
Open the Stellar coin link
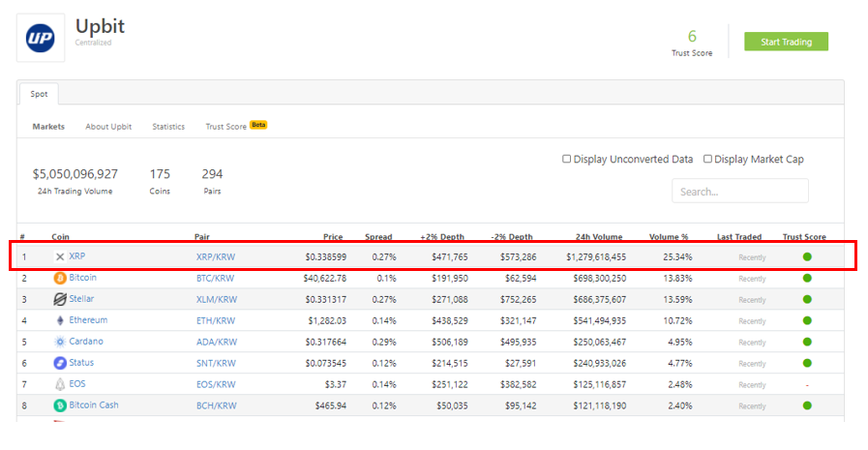click(81, 299)
